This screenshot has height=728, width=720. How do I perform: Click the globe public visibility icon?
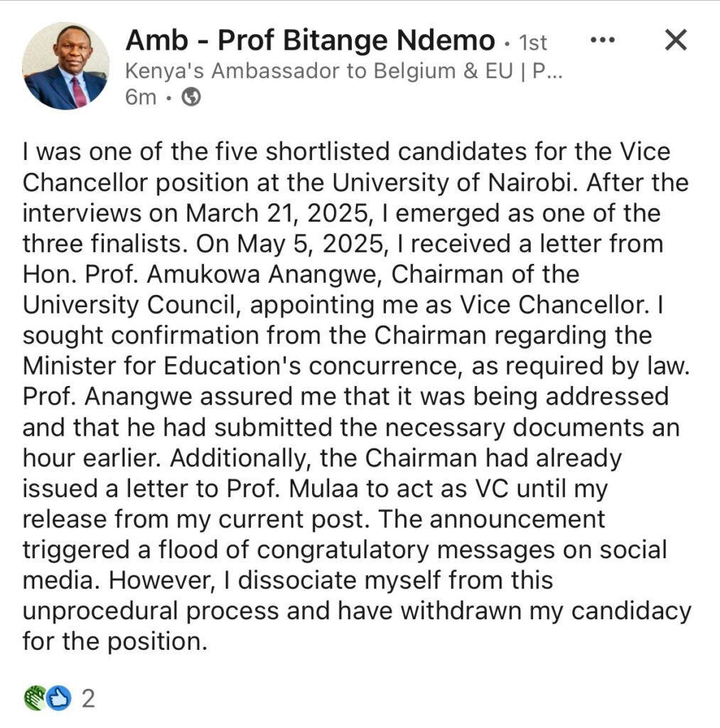pyautogui.click(x=190, y=97)
